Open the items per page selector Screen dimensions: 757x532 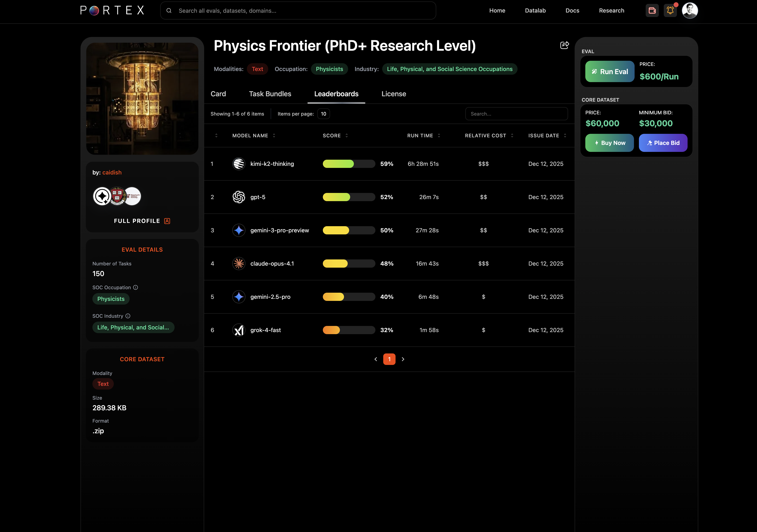click(323, 114)
